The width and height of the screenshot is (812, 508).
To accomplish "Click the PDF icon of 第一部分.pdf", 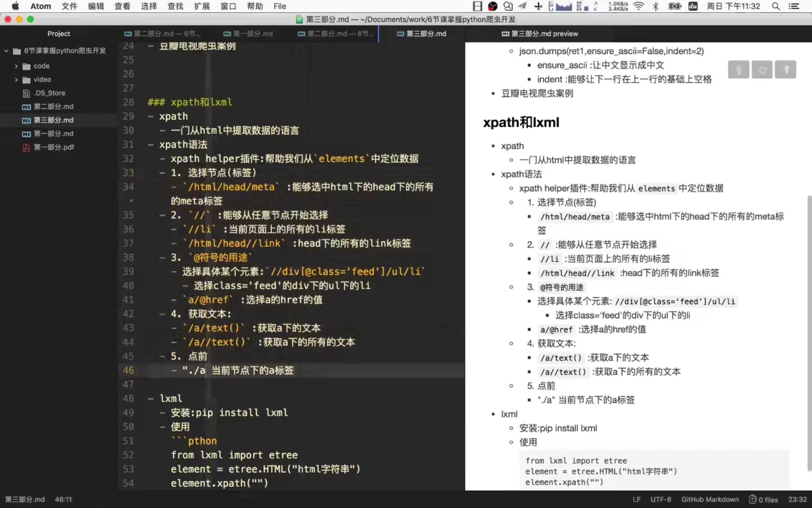I will [x=26, y=147].
